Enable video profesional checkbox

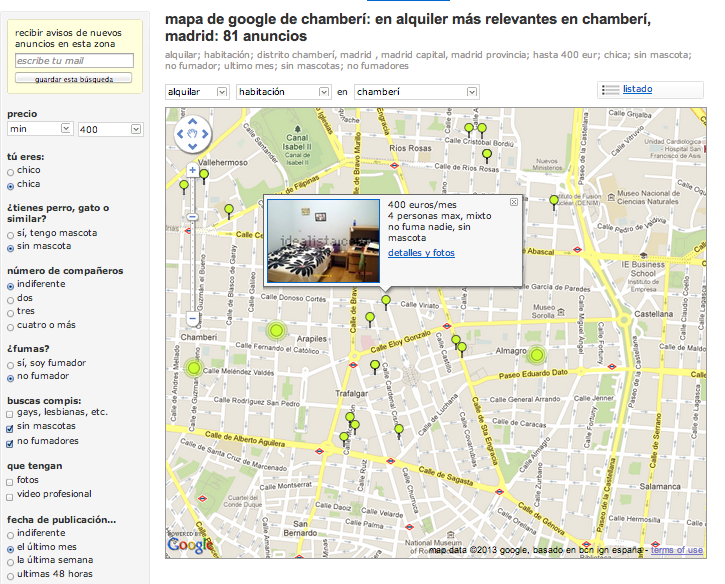pos(10,497)
